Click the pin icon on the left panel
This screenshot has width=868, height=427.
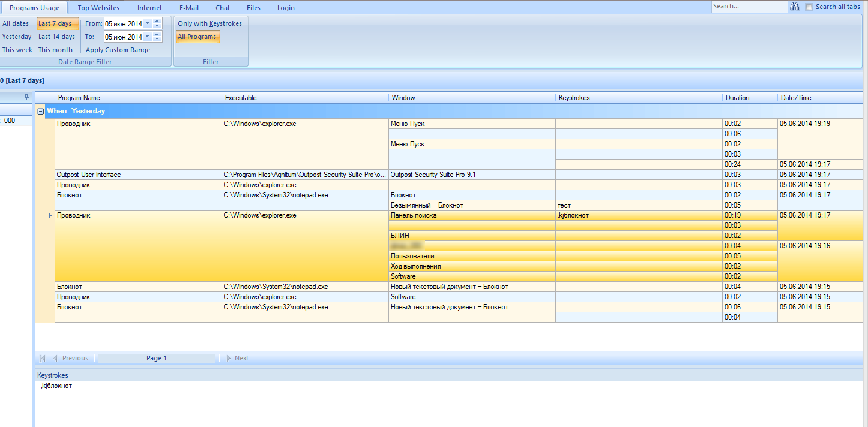pos(26,97)
